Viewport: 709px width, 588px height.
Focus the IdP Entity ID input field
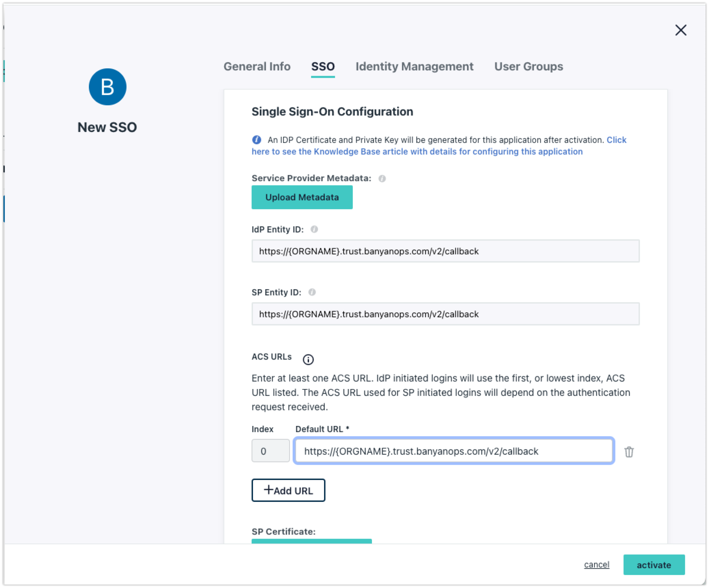(445, 251)
